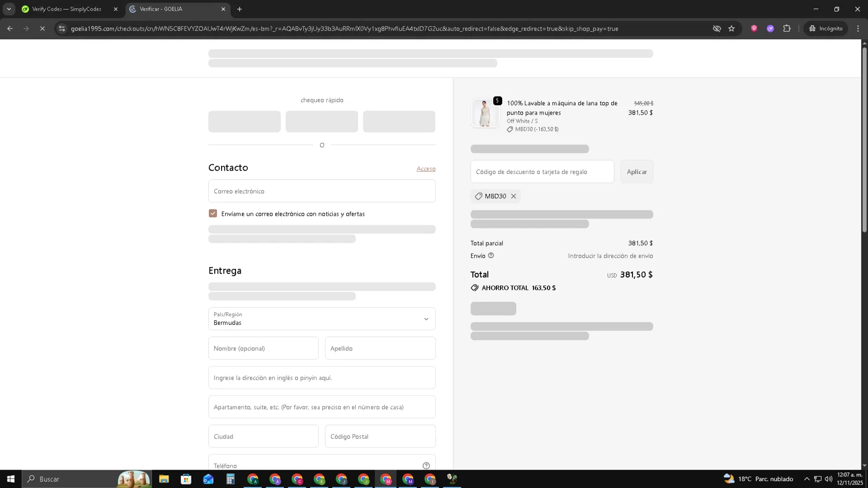Open Chrome's three-dot menu

point(858,28)
